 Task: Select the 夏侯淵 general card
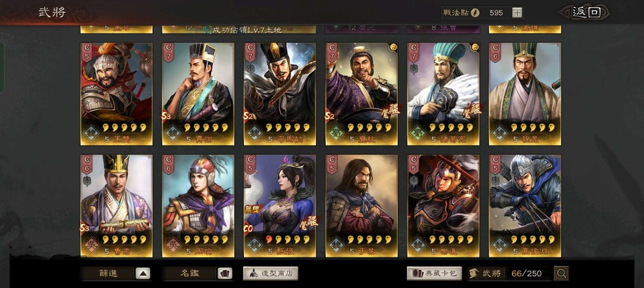[x=525, y=206]
